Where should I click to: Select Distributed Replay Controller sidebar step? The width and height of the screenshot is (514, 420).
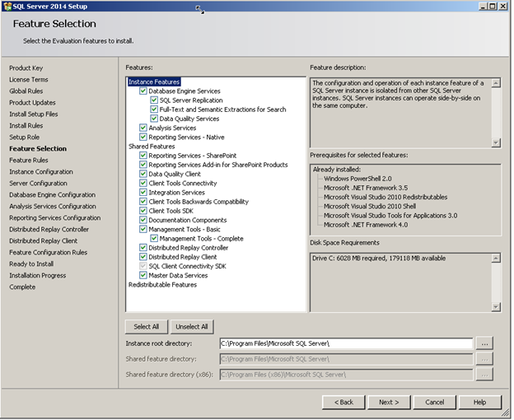point(49,229)
